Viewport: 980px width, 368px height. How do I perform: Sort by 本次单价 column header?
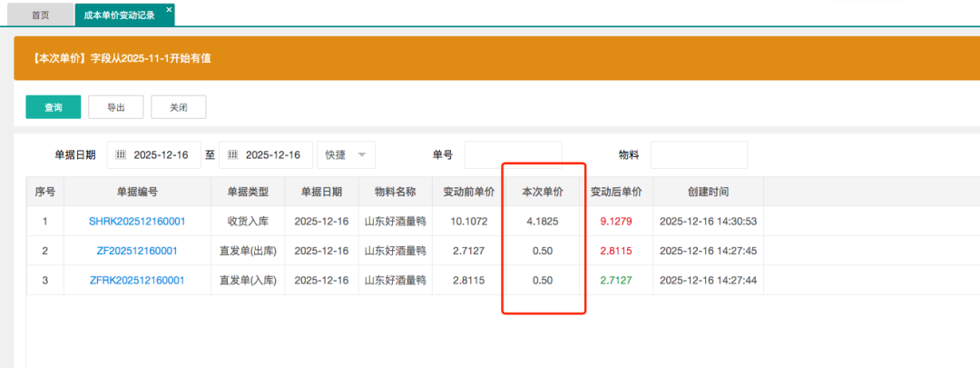point(542,192)
